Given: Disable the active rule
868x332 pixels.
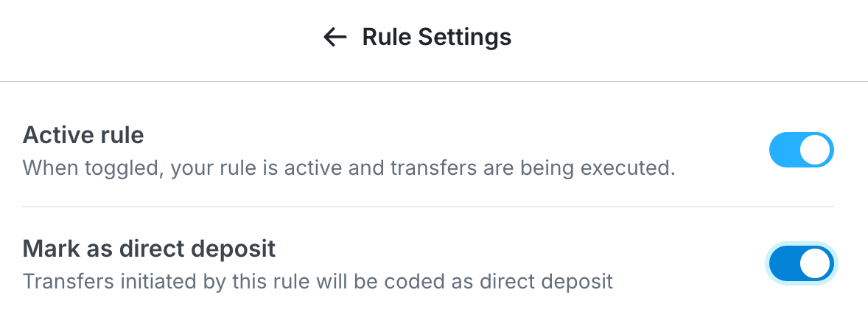Looking at the screenshot, I should click(801, 151).
